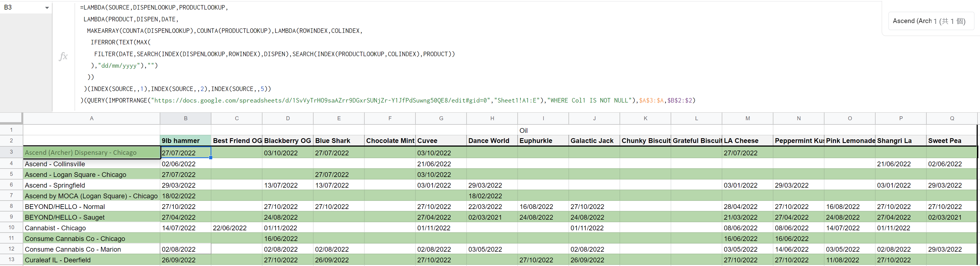980x266 pixels.
Task: Select 'Ascend - Springfield' cell
Action: pyautogui.click(x=91, y=185)
